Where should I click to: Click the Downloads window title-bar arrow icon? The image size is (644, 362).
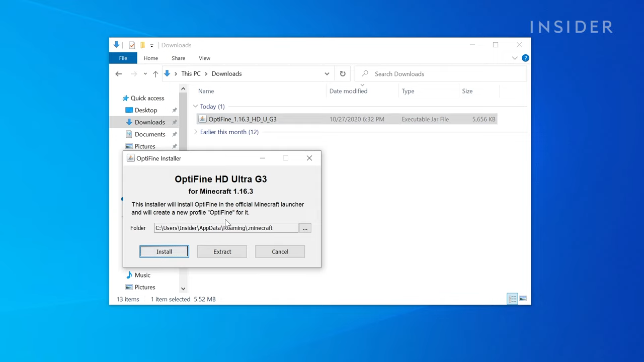(117, 45)
